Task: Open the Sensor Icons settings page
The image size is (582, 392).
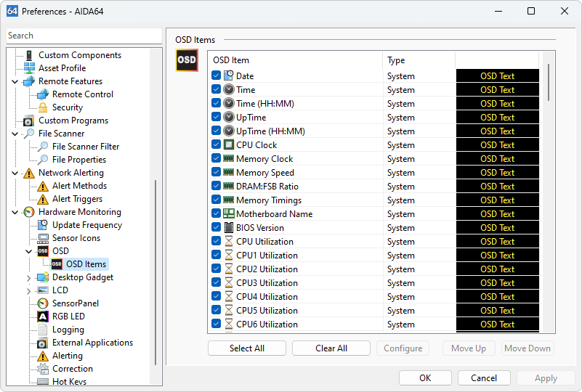Action: [76, 238]
